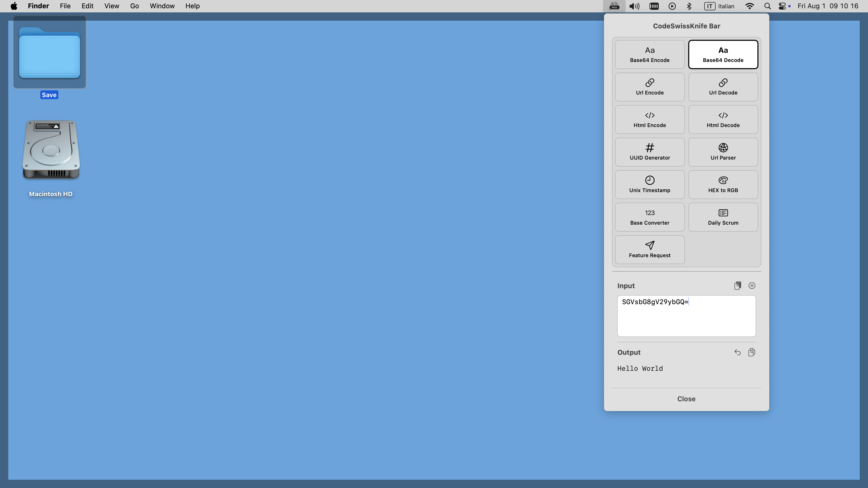Select the Base64 Decode tool
868x488 pixels.
coord(723,54)
